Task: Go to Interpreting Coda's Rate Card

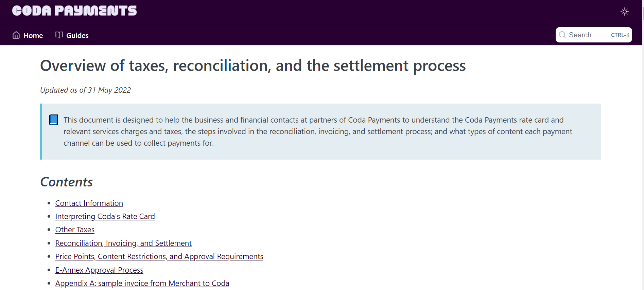Action: click(x=105, y=216)
